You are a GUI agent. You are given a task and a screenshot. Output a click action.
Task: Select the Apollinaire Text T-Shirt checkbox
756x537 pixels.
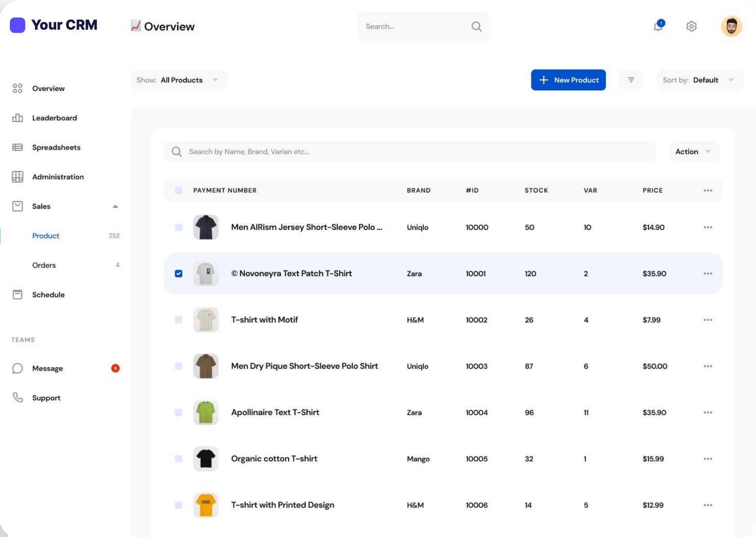178,412
